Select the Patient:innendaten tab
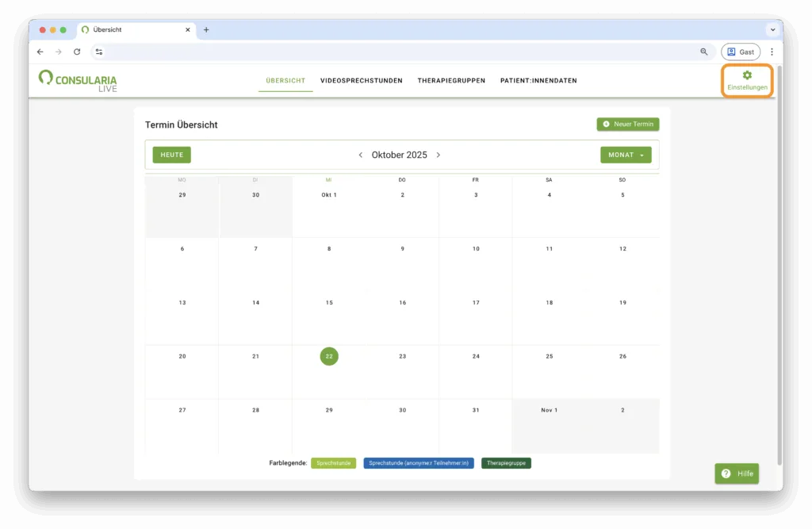 click(x=538, y=81)
